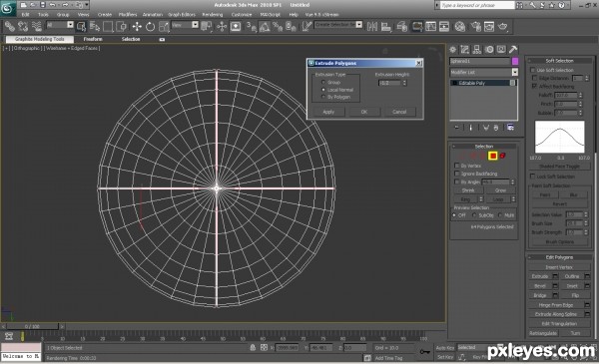
Task: Open the Modifiers menu
Action: point(128,15)
